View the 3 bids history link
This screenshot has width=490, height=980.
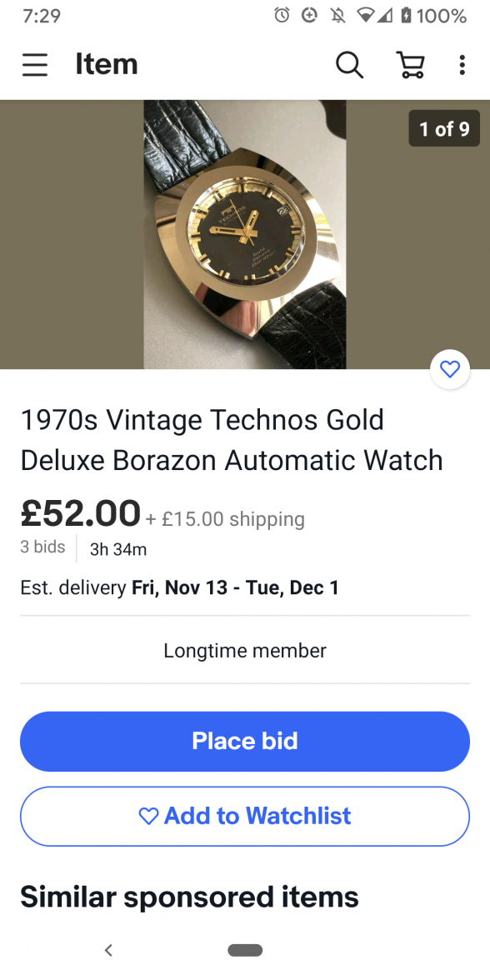point(42,547)
